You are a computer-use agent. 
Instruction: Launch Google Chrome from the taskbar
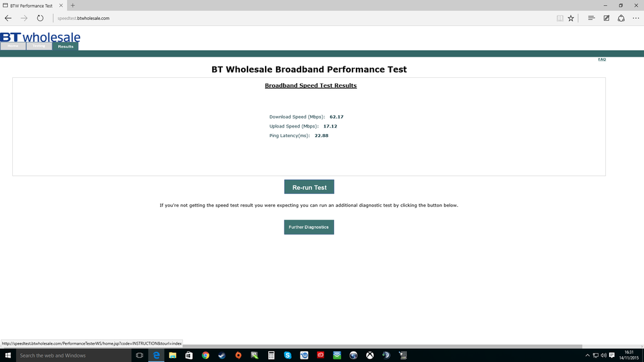click(x=206, y=356)
